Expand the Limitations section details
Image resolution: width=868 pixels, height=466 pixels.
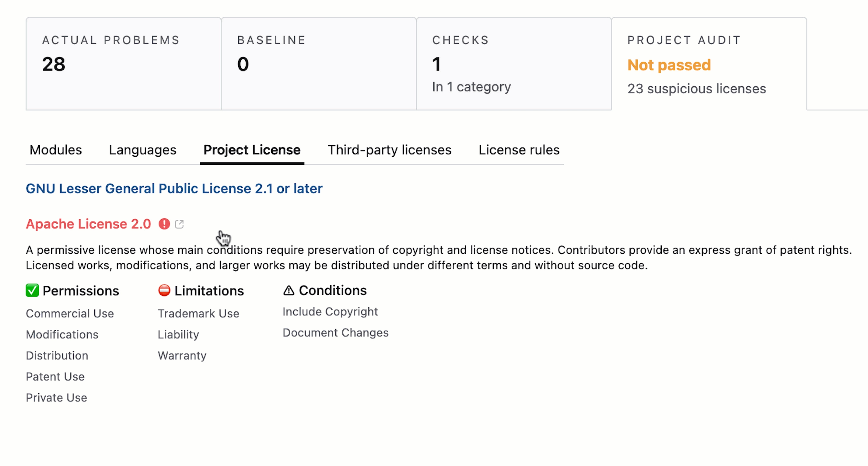pyautogui.click(x=200, y=290)
